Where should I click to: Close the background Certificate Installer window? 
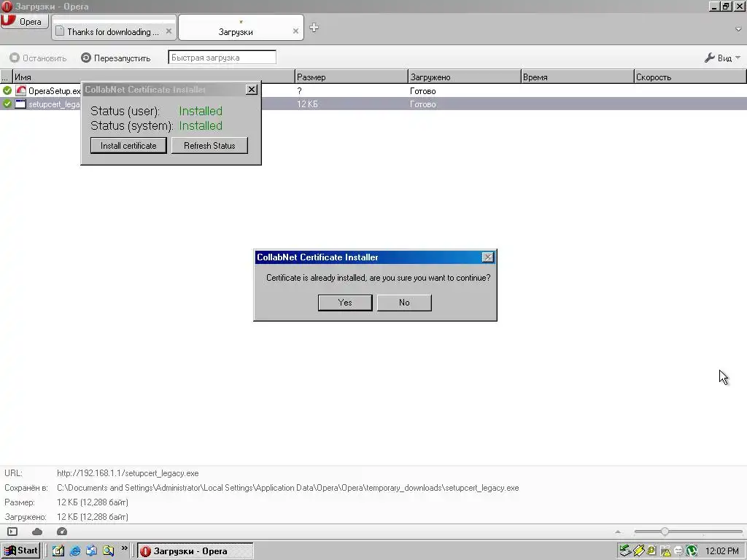pos(252,90)
